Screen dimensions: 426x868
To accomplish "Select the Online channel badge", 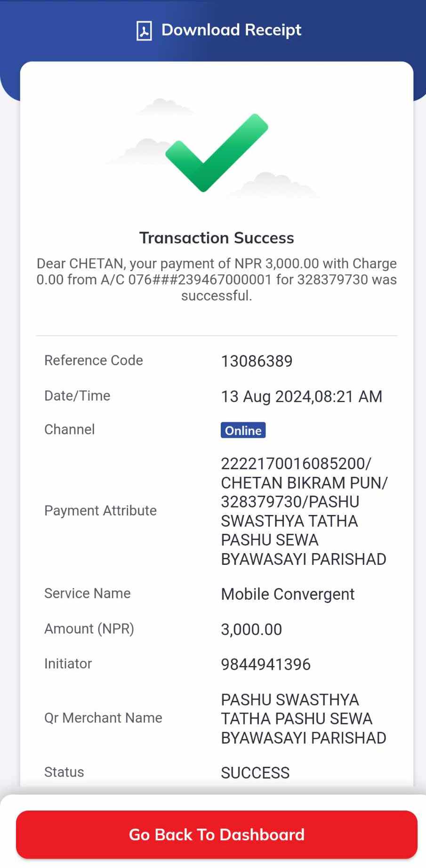I will click(243, 430).
